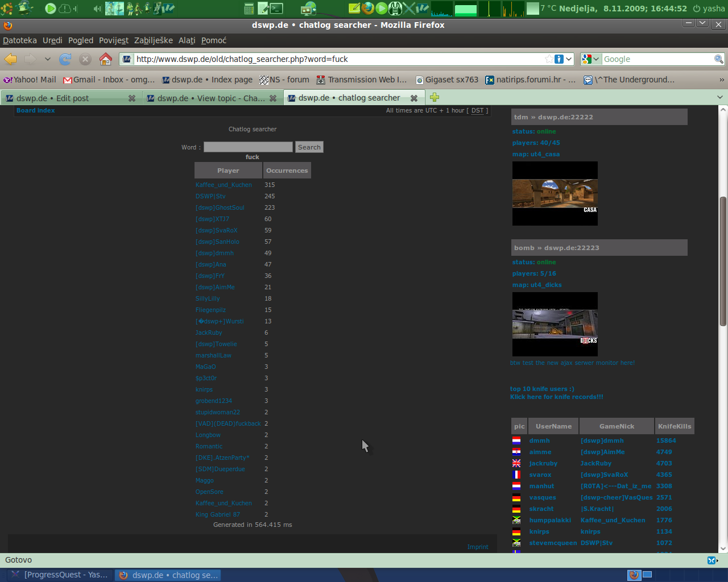Click the Google search magnifier icon
Image resolution: width=728 pixels, height=582 pixels.
(719, 59)
